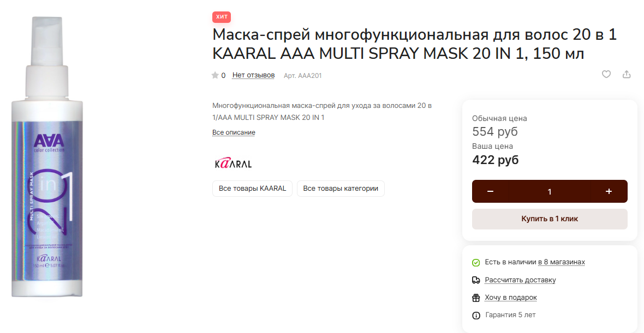Click 'Рассчитать доставку' link
Viewport: 644px width, 333px height.
pos(520,280)
